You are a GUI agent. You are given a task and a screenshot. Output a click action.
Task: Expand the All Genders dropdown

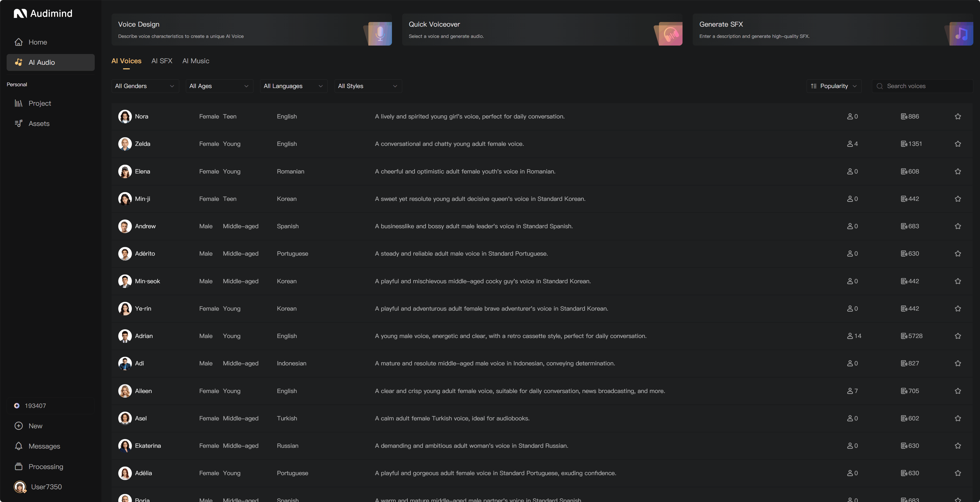tap(145, 86)
